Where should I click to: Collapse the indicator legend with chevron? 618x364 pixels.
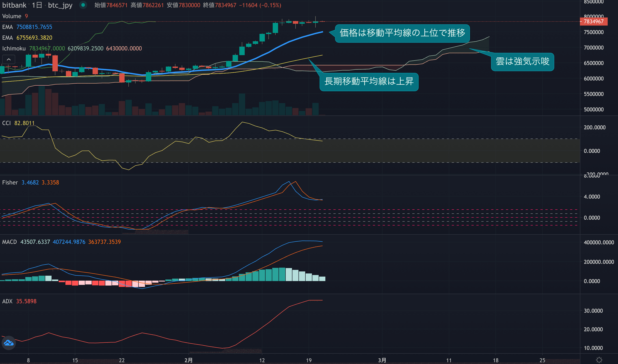coord(9,59)
